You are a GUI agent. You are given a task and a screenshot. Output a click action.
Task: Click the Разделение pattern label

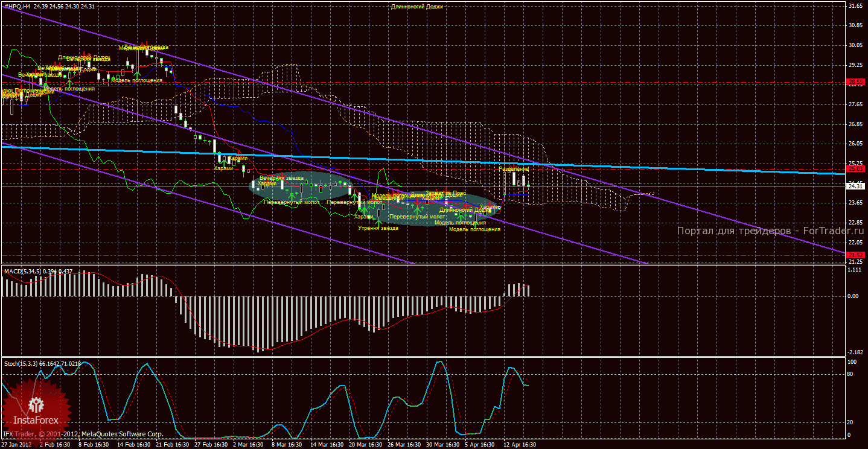[x=513, y=170]
